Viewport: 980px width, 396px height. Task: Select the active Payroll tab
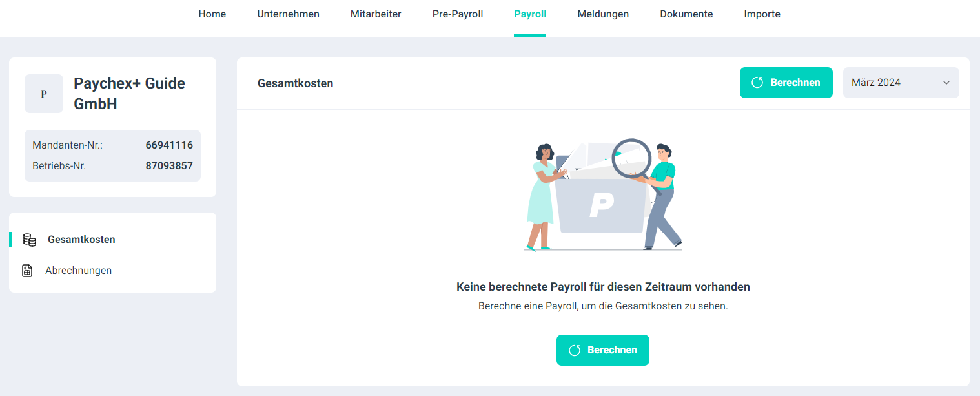pyautogui.click(x=530, y=14)
